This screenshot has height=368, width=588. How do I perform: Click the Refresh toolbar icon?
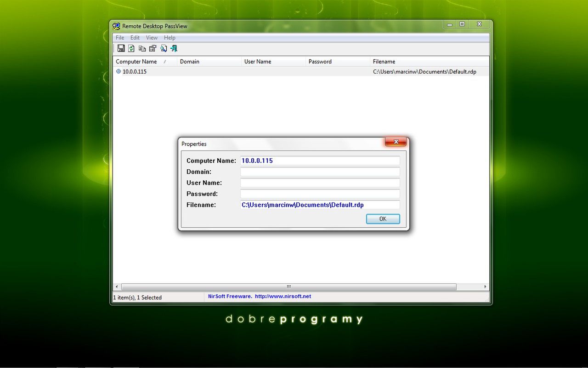(131, 48)
